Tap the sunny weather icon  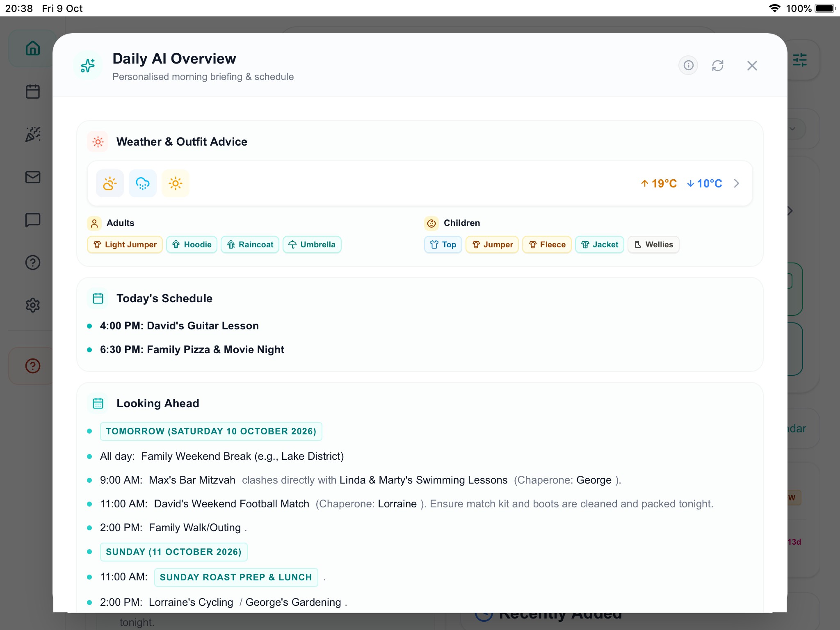tap(176, 183)
